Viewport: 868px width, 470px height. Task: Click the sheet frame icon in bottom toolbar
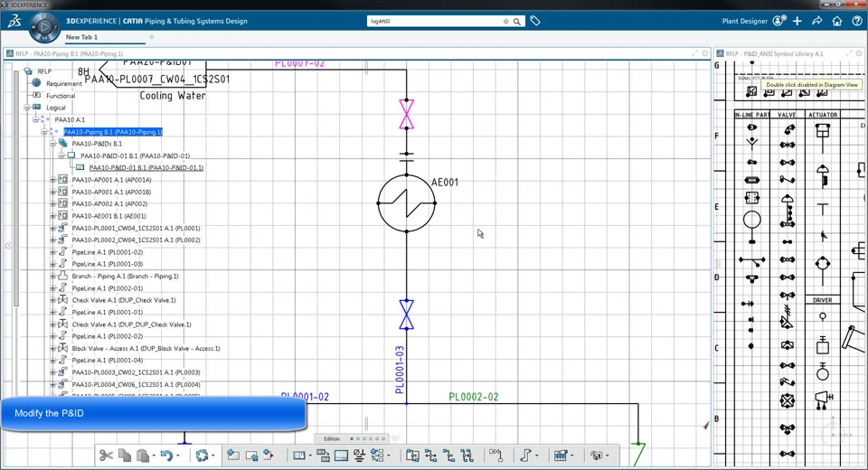pos(342,455)
